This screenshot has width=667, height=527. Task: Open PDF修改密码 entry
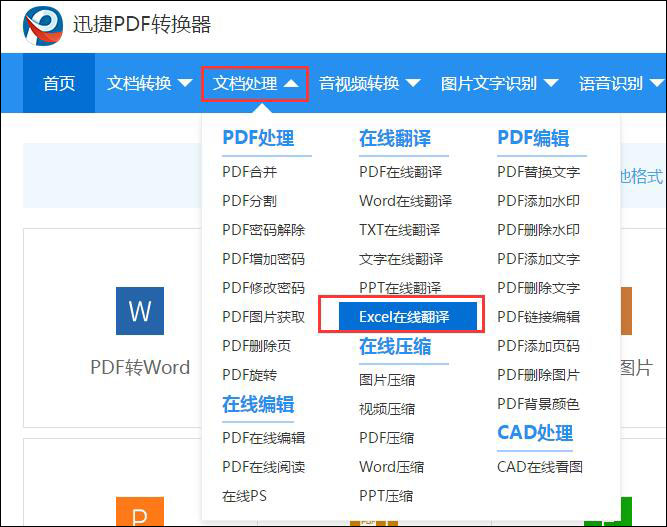click(x=264, y=288)
